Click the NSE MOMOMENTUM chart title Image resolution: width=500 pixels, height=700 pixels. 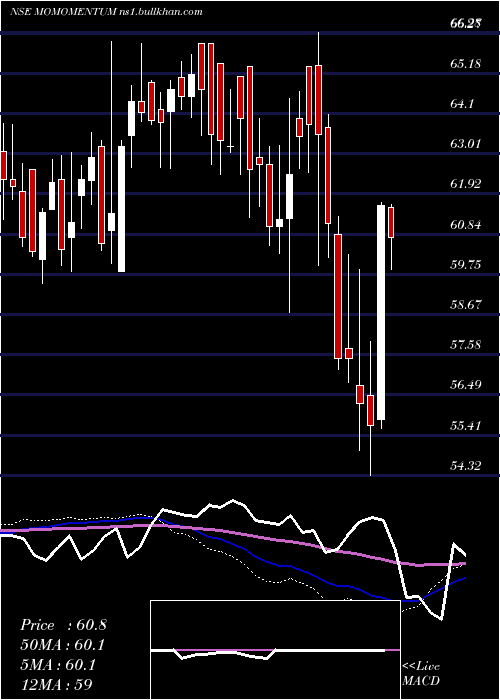106,12
